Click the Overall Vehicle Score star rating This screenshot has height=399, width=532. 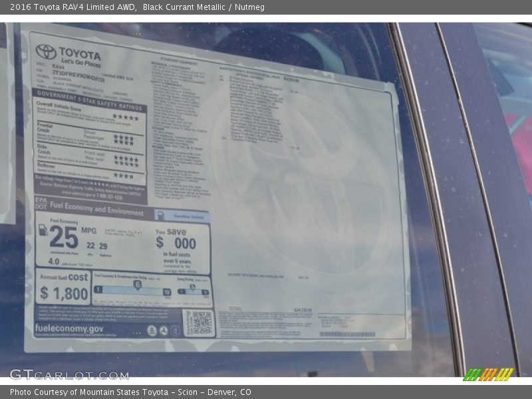click(x=126, y=118)
